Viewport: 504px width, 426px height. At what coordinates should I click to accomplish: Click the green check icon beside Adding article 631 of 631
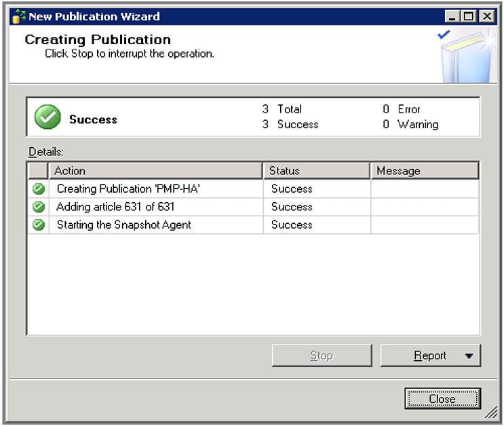click(x=39, y=207)
